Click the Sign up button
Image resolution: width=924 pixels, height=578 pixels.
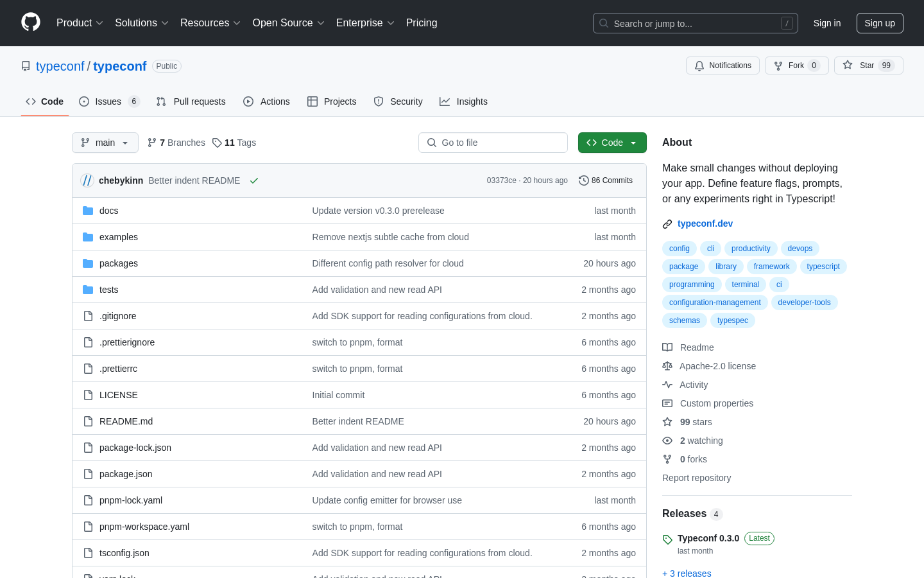point(880,23)
